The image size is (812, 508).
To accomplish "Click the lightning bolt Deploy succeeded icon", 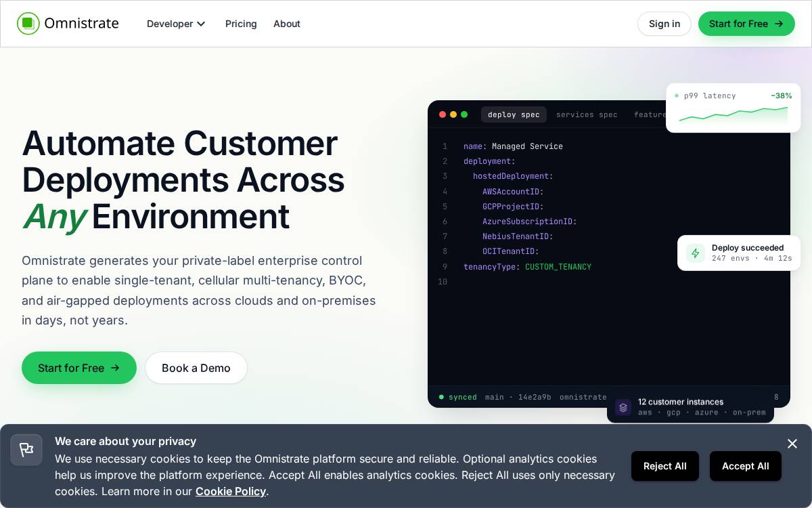I will [x=696, y=253].
